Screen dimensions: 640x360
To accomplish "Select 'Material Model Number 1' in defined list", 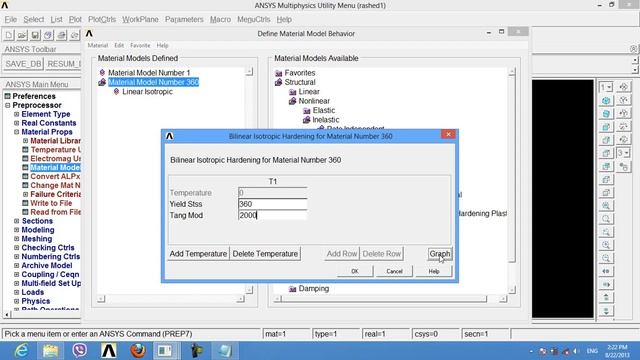I will click(149, 73).
